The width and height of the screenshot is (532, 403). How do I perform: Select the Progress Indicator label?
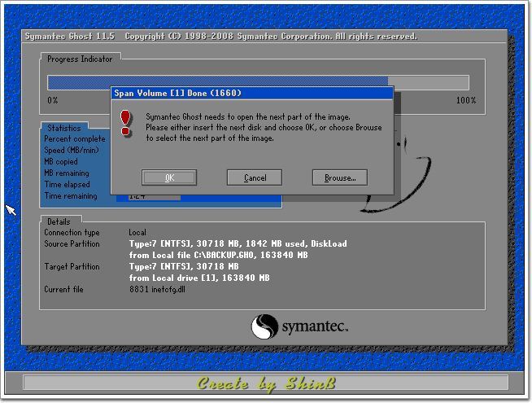pos(80,59)
